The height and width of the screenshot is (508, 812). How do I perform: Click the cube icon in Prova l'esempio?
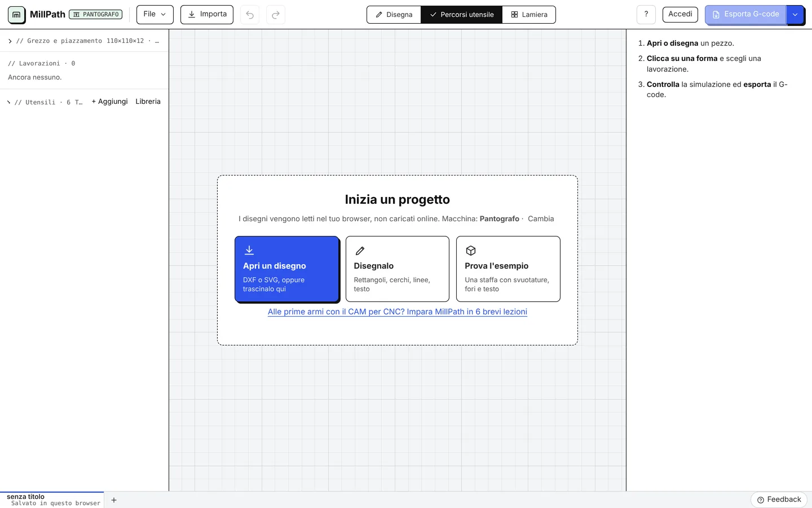point(471,251)
